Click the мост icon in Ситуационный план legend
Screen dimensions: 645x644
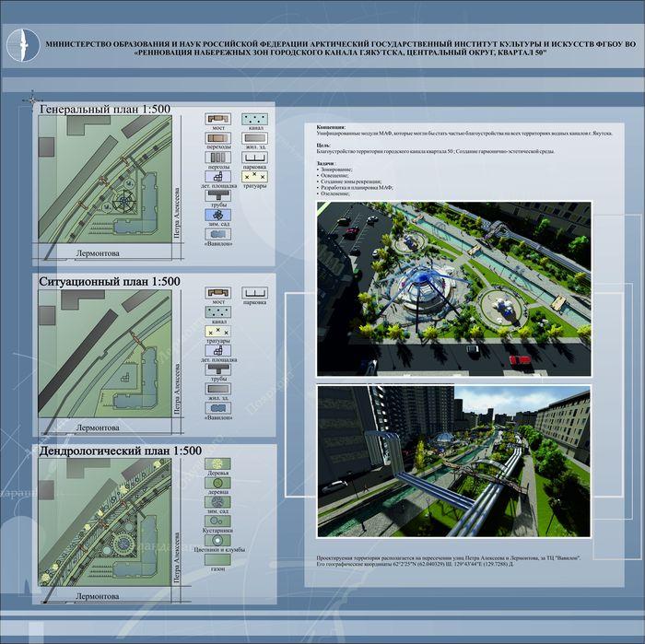[x=217, y=293]
